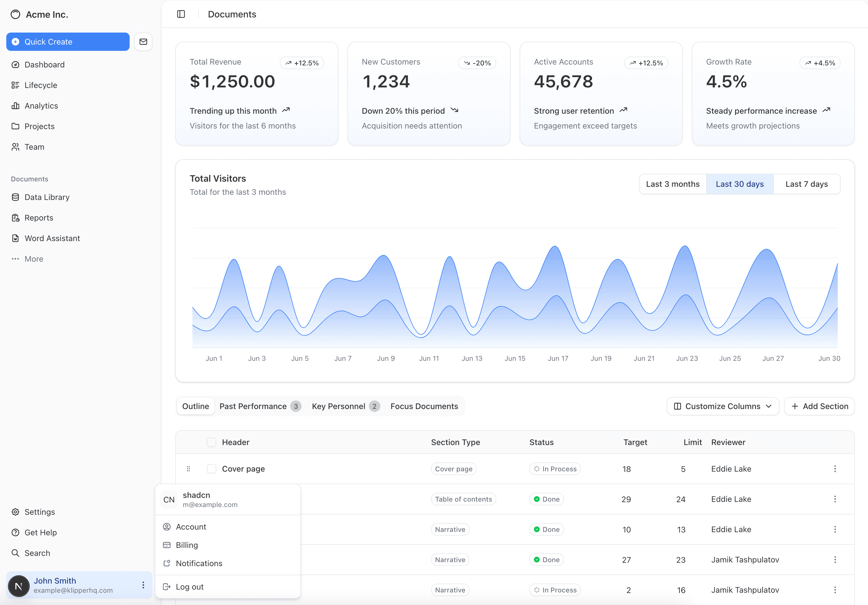This screenshot has width=868, height=605.
Task: Open the Analytics chart icon item
Action: pyautogui.click(x=15, y=106)
